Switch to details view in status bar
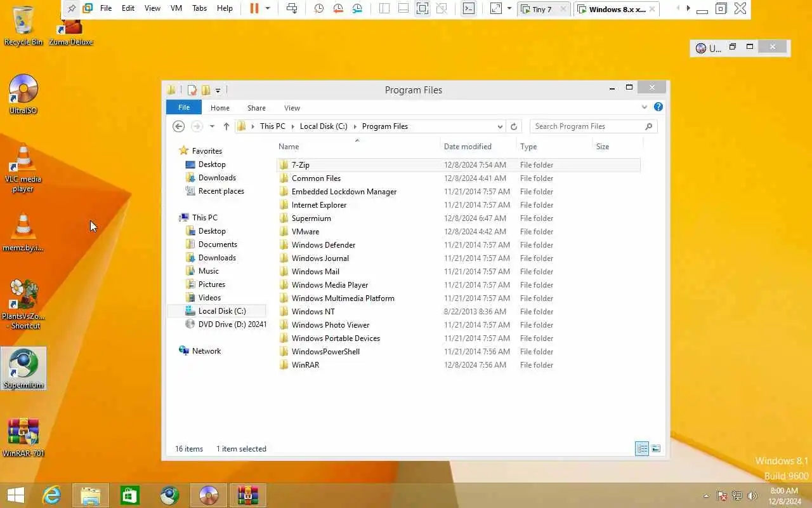The width and height of the screenshot is (812, 508). (642, 449)
